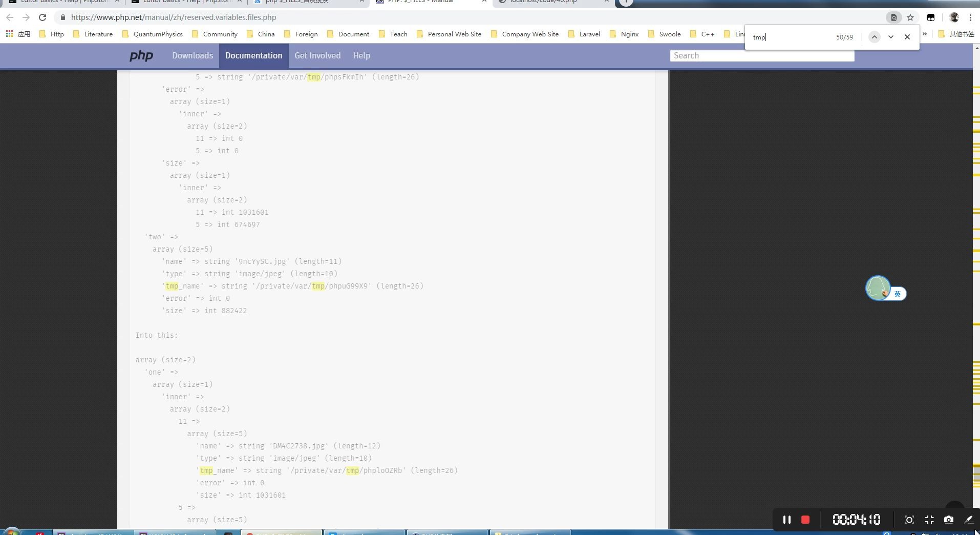Open the Community bookmark folder
980x535 pixels.
(x=215, y=34)
